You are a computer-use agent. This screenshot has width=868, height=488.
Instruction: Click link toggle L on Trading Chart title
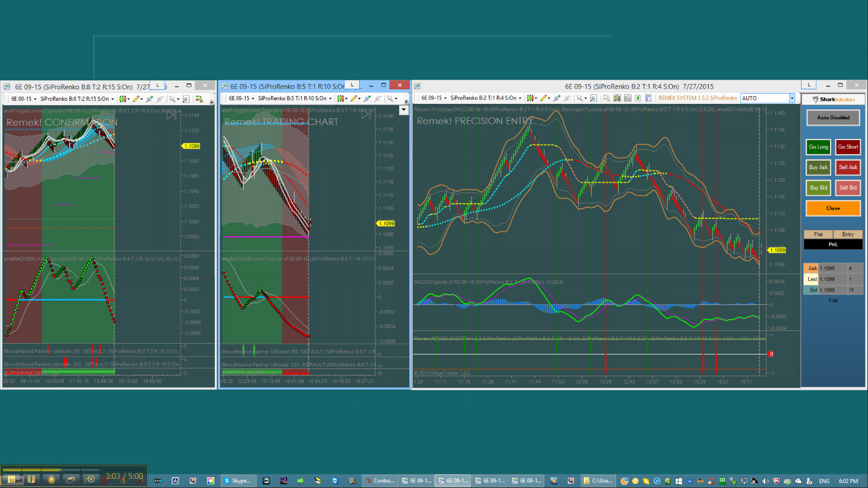tap(351, 85)
